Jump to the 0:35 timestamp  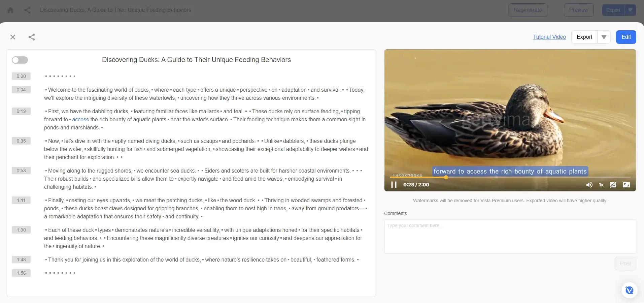[x=21, y=141]
